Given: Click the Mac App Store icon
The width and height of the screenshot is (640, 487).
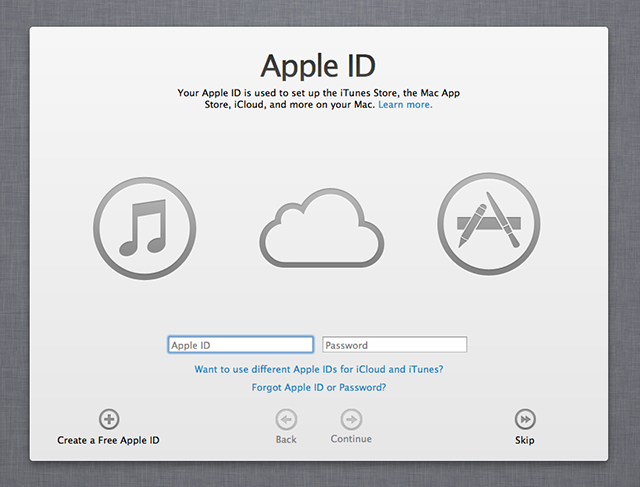Looking at the screenshot, I should (x=489, y=224).
